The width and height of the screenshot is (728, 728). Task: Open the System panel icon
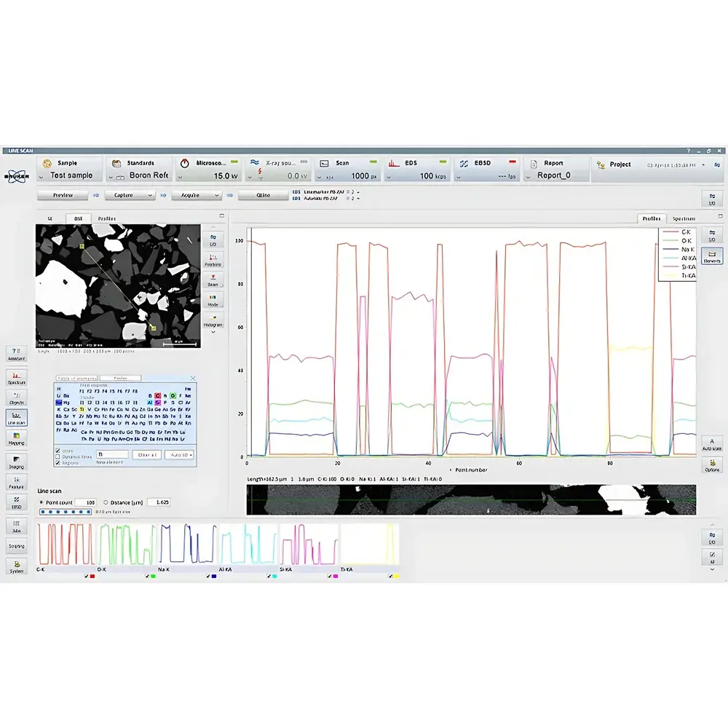point(16,565)
